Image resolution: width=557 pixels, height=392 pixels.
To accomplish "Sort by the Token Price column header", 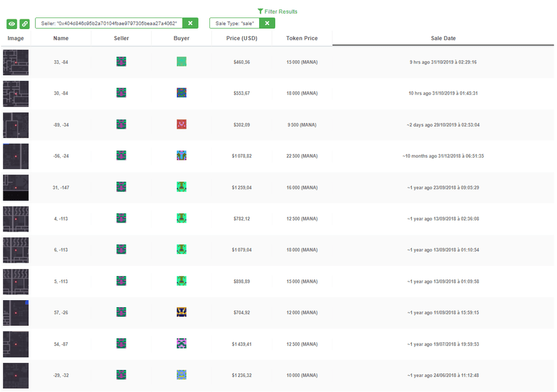I will pos(302,38).
